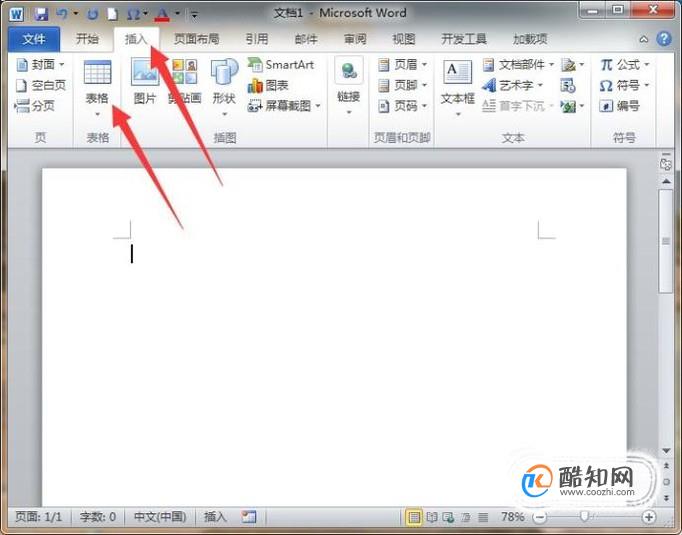Click the date and time icon in Text group
The image size is (682, 535).
coord(568,85)
